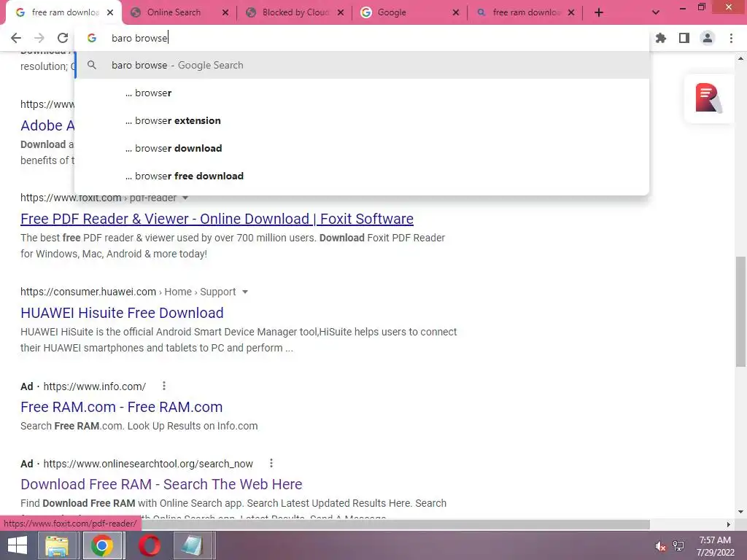Click the forward navigation arrow
The height and width of the screenshot is (560, 747).
coord(39,38)
